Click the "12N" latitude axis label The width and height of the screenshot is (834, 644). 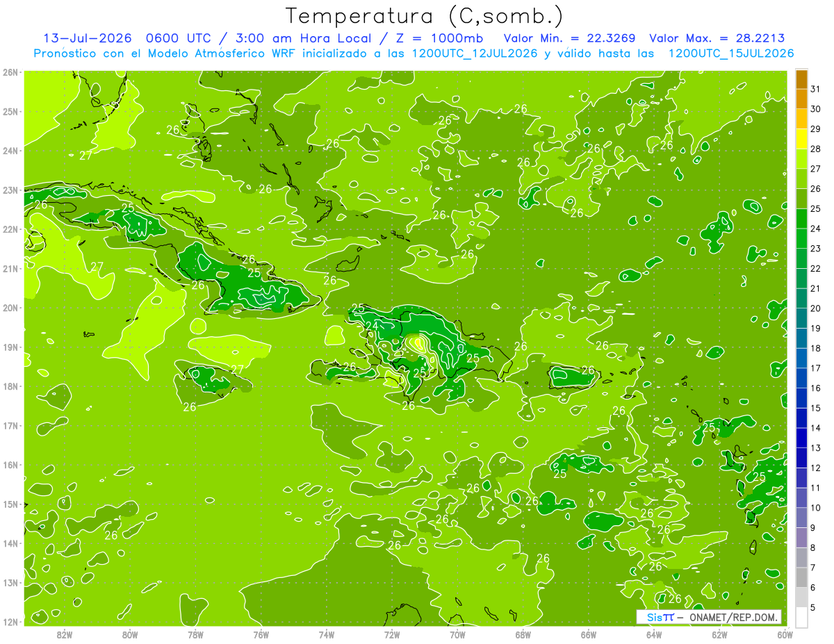coord(10,621)
